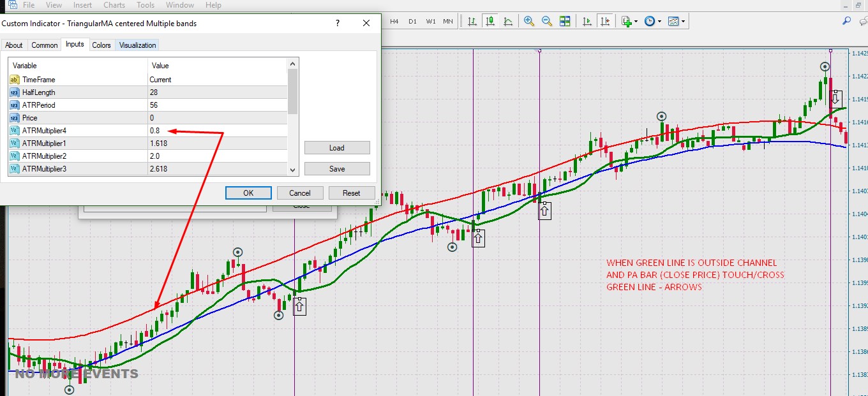
Task: Click the Save button
Action: click(x=337, y=169)
